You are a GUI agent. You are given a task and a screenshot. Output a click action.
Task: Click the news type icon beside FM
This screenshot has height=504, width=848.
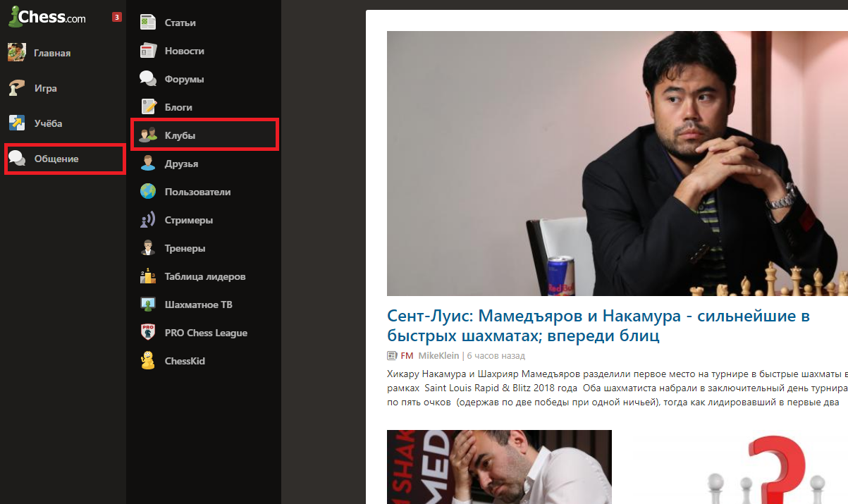(392, 356)
